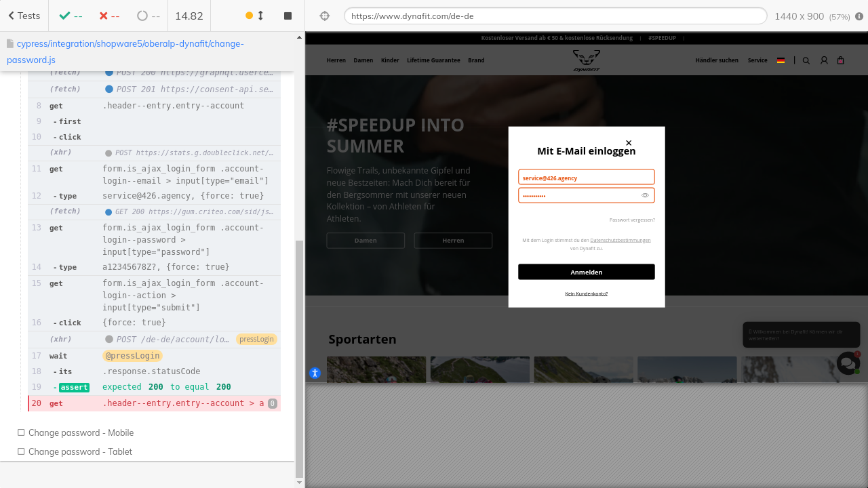Toggle auto-scrolling with the arrows icon
Viewport: 868px width, 488px height.
tap(260, 16)
